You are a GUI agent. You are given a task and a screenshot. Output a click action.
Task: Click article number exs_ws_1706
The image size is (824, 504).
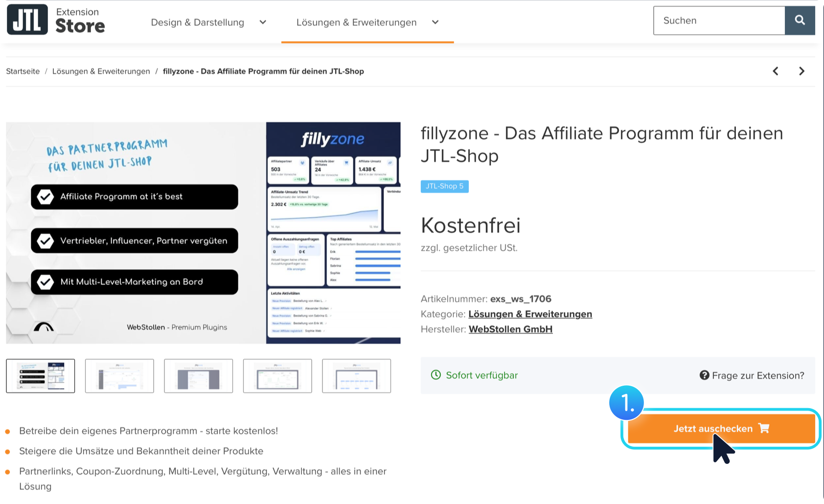pos(521,299)
